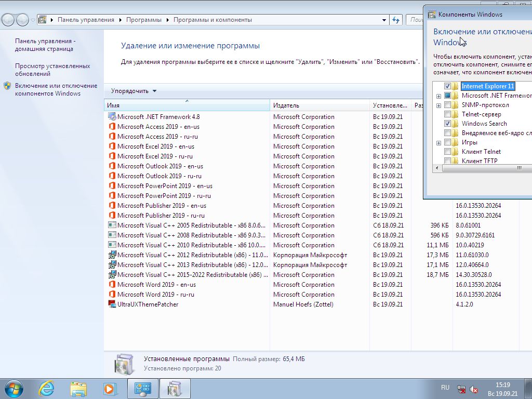Open Включение или отключение компонентов Windows link
The height and width of the screenshot is (399, 532).
pyautogui.click(x=56, y=89)
